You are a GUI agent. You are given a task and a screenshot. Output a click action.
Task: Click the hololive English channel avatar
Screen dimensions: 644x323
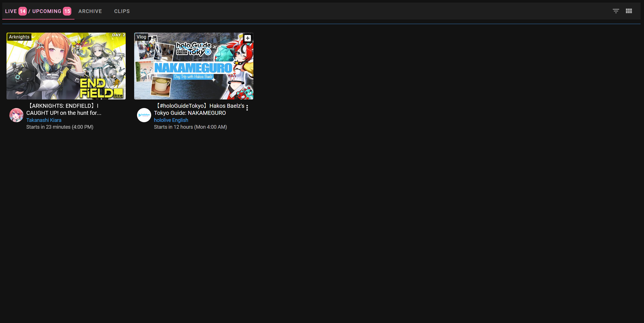(144, 115)
